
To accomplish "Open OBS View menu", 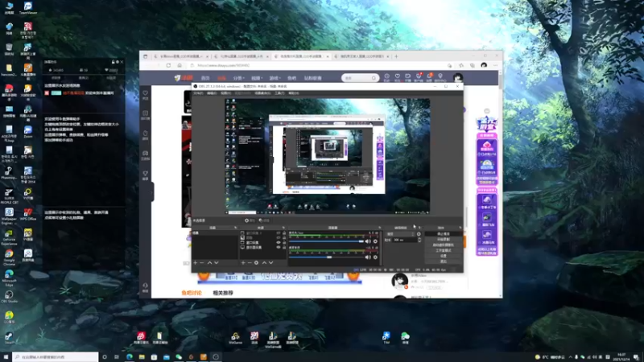I will [225, 93].
